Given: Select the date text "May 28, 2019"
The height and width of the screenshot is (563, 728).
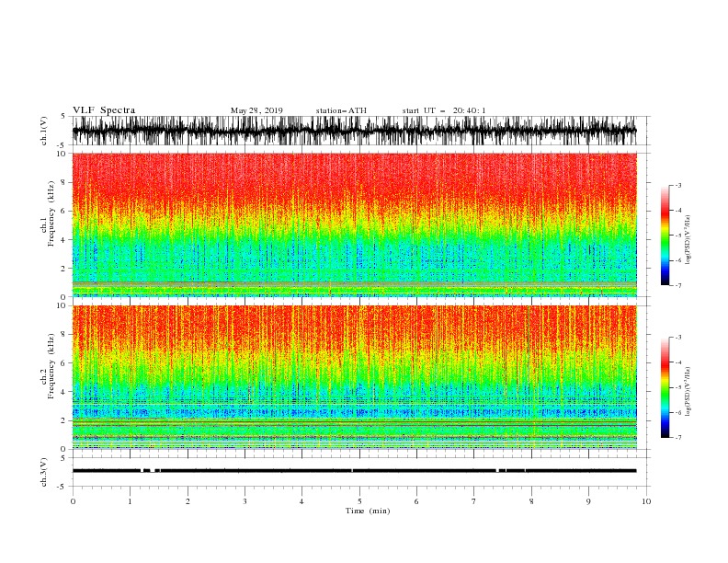Looking at the screenshot, I should point(256,110).
